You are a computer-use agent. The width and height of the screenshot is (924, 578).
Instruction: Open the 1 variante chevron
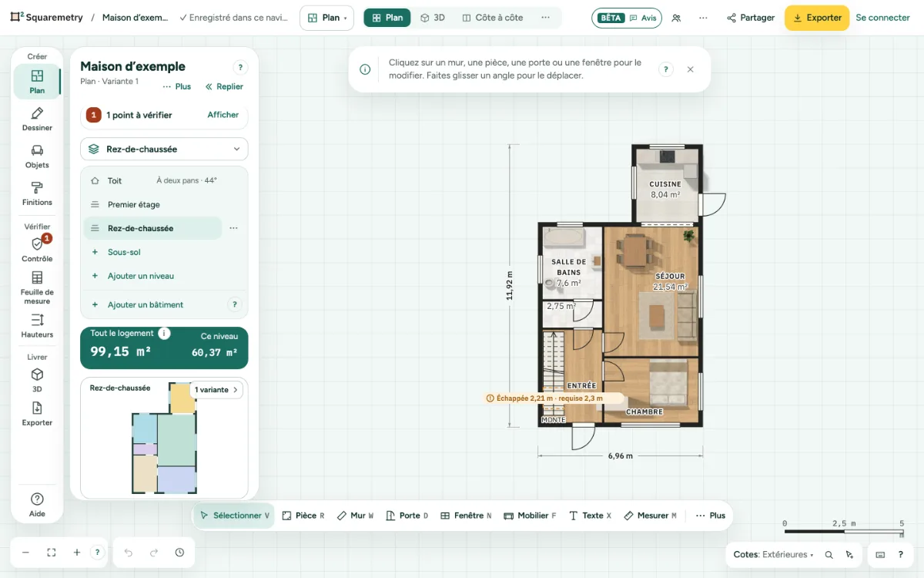click(216, 390)
